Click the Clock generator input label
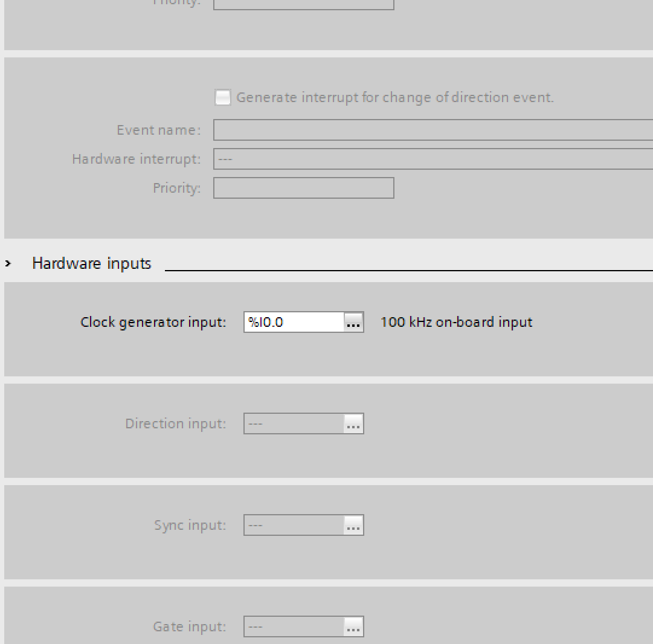Viewport: 653px width, 644px height. point(153,323)
